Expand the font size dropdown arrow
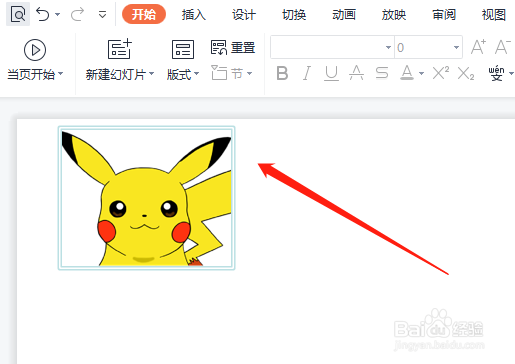This screenshot has height=364, width=515. [x=456, y=47]
